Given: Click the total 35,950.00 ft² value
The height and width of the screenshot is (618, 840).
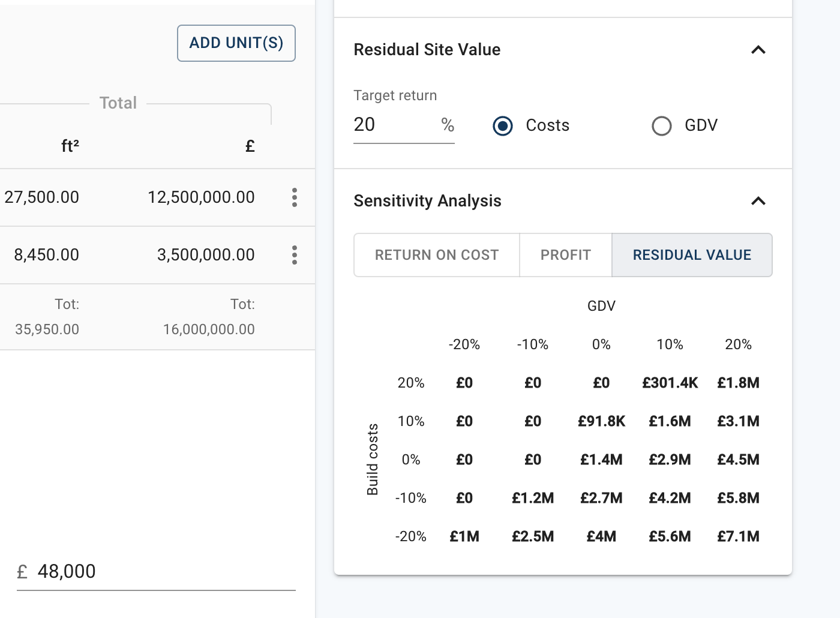Looking at the screenshot, I should click(47, 329).
